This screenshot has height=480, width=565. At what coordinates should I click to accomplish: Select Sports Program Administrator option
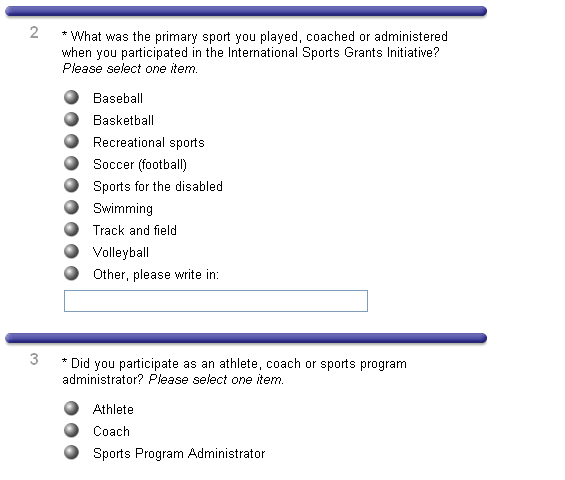pyautogui.click(x=71, y=452)
